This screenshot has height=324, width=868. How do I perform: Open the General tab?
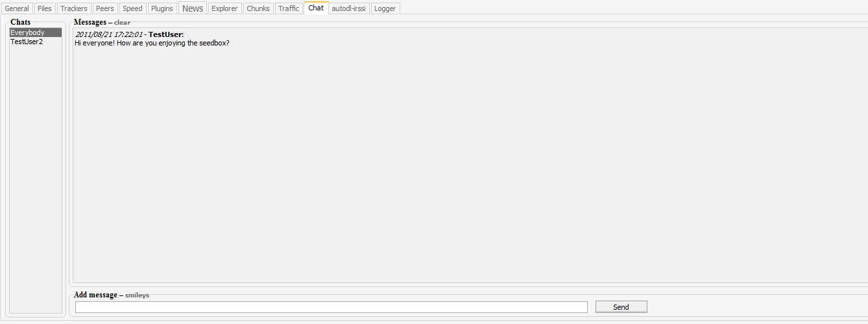[17, 8]
